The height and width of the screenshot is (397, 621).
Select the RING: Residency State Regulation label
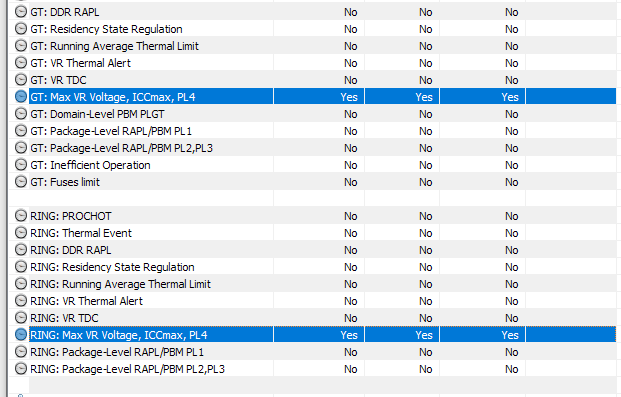coord(112,267)
